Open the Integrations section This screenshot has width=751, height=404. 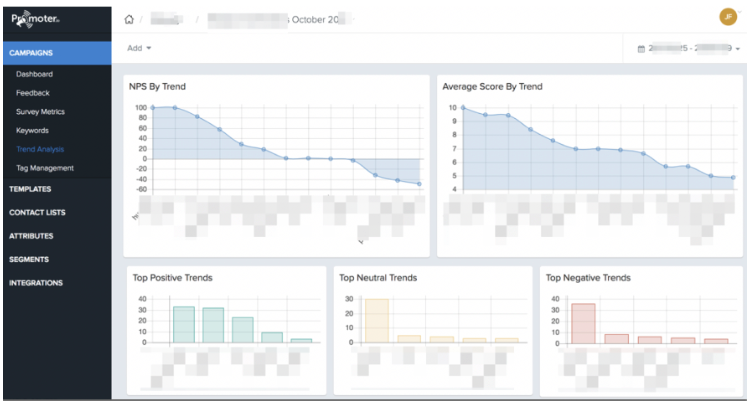point(36,283)
